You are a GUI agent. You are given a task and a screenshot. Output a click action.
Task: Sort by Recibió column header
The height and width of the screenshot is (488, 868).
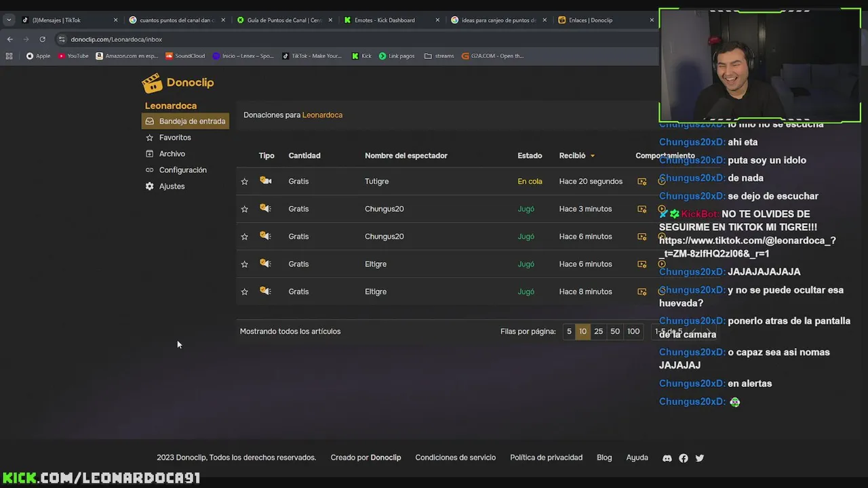point(576,156)
